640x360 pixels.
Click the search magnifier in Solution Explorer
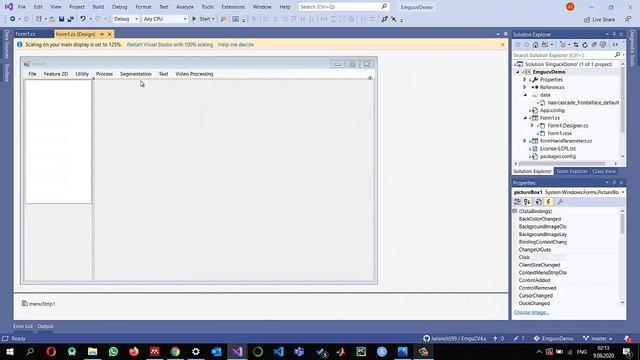(x=617, y=55)
